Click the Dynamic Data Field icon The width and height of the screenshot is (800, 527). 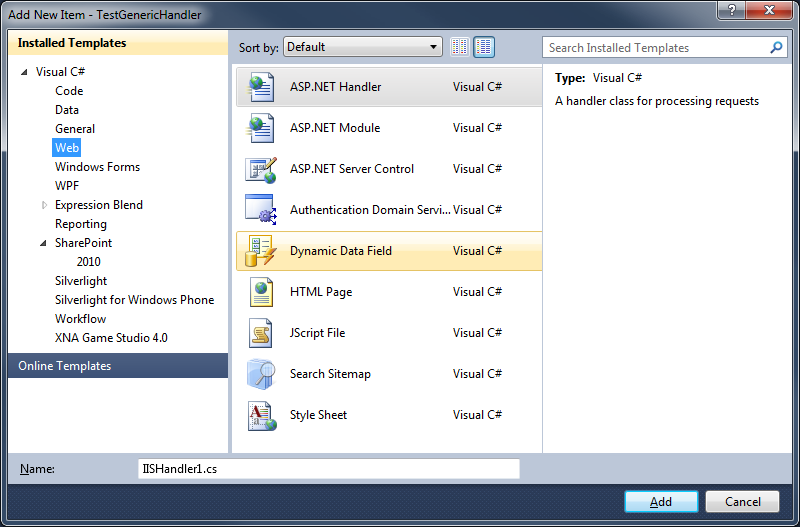point(261,251)
